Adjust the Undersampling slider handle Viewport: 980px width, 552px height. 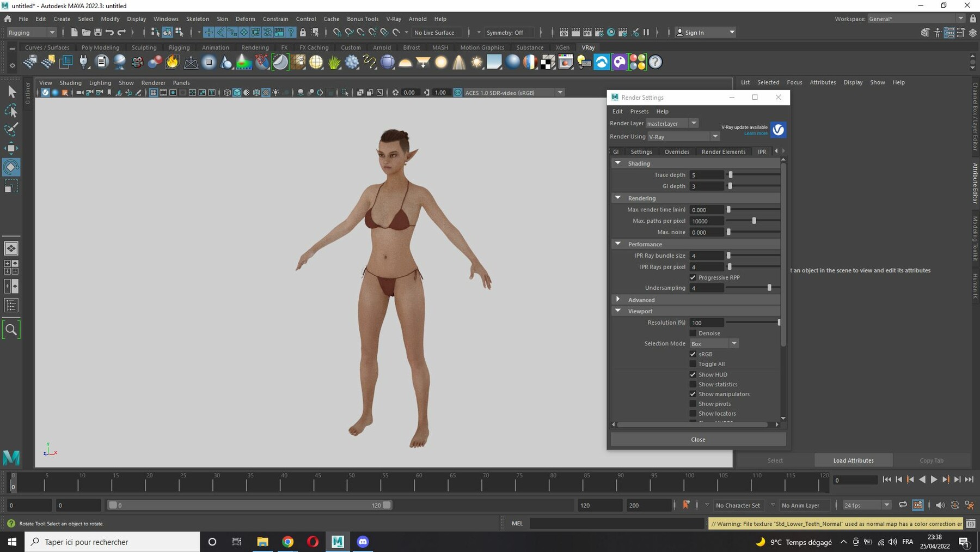point(769,288)
